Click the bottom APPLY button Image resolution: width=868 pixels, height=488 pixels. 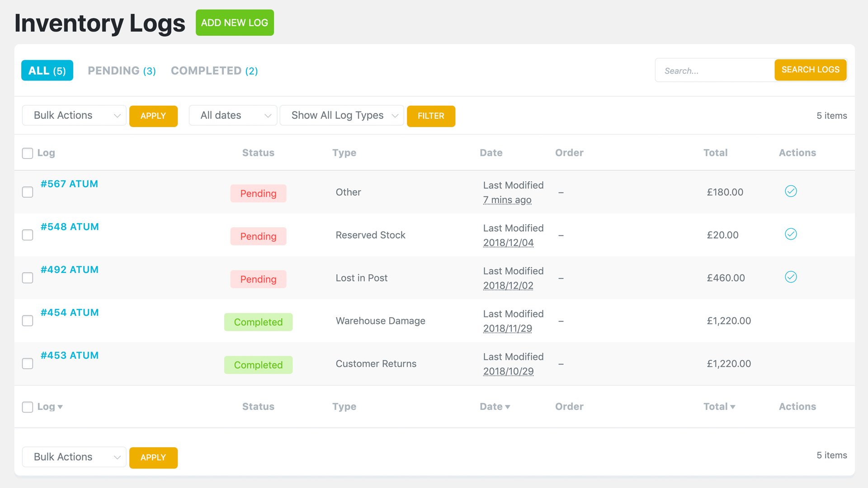(153, 458)
